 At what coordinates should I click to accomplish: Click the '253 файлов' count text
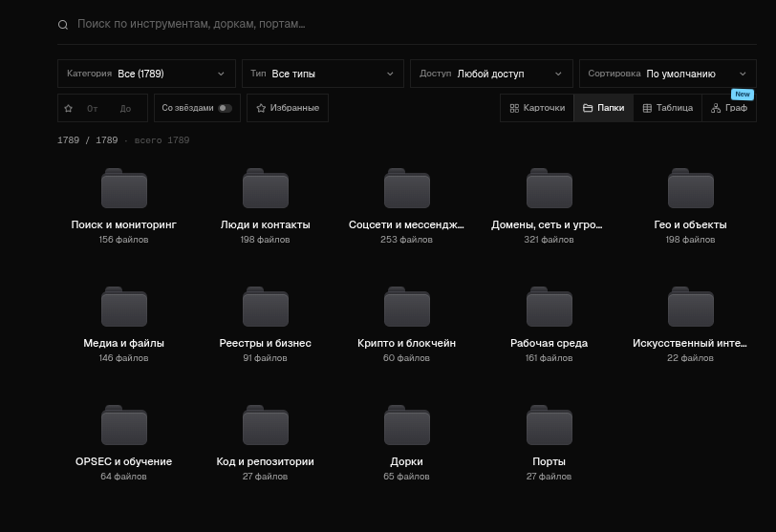click(x=406, y=240)
